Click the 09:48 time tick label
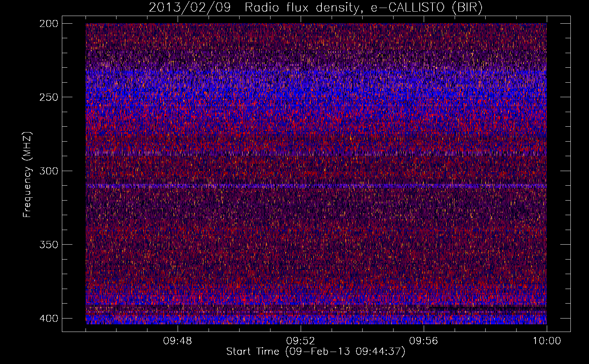This screenshot has height=364, width=589. [x=178, y=341]
